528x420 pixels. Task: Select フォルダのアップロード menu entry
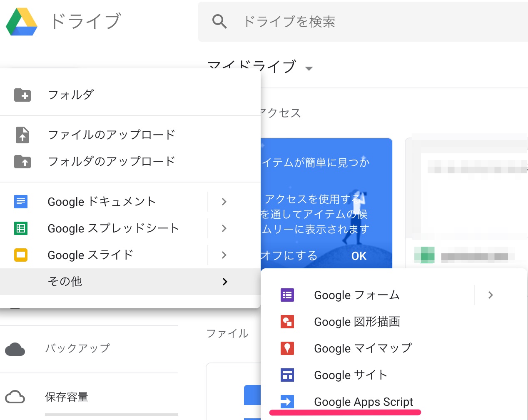click(x=111, y=162)
